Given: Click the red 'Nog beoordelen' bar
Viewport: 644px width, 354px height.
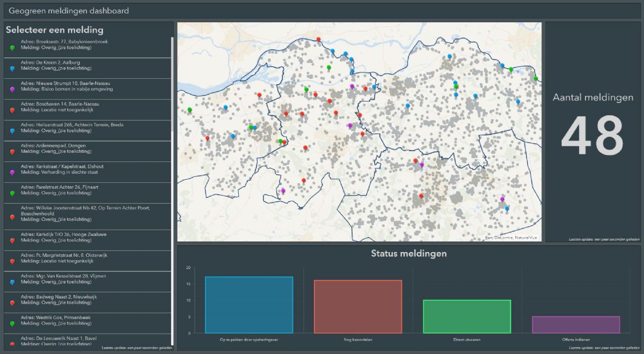Looking at the screenshot, I should click(358, 306).
